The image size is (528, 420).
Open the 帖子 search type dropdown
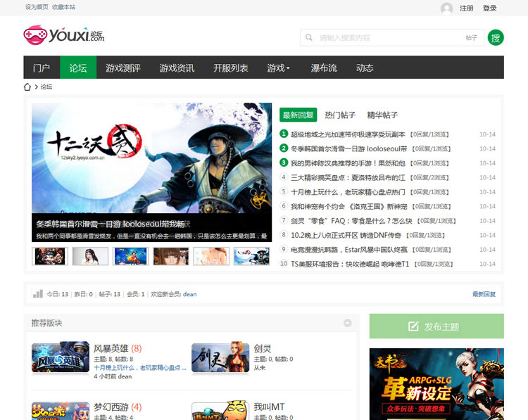click(472, 37)
